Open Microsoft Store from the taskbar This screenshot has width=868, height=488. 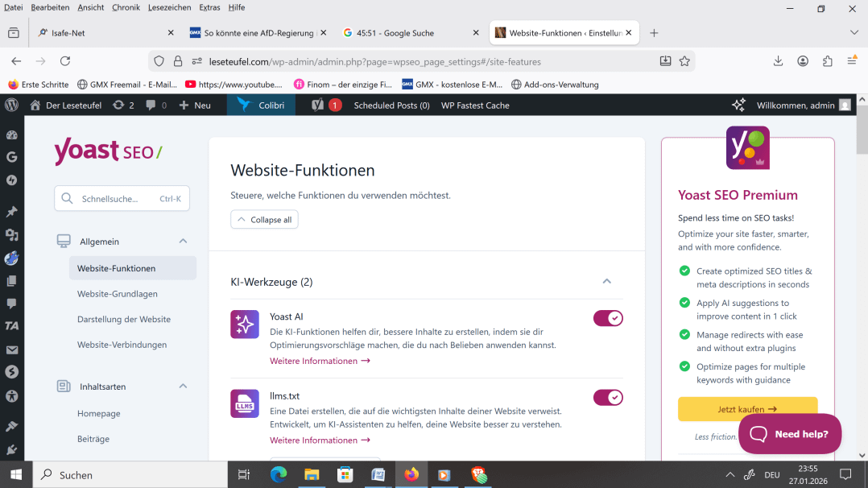[x=345, y=474]
